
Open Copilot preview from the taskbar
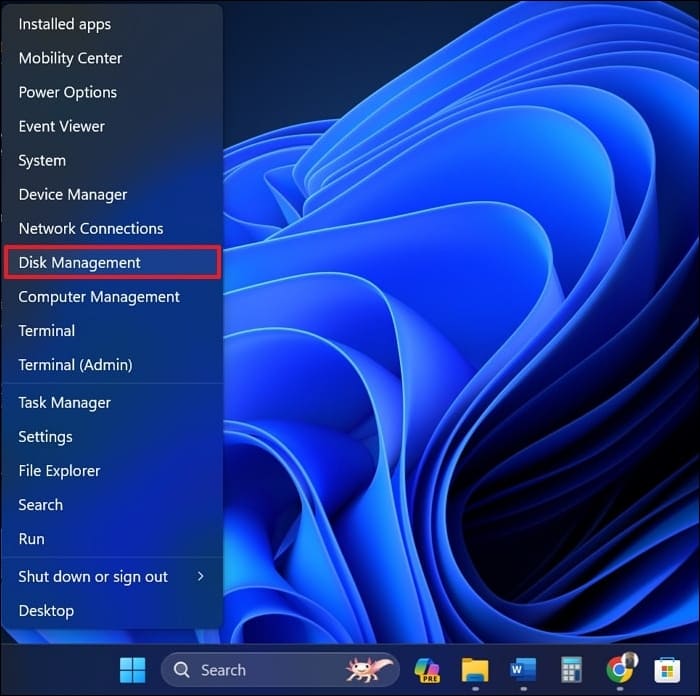point(427,670)
